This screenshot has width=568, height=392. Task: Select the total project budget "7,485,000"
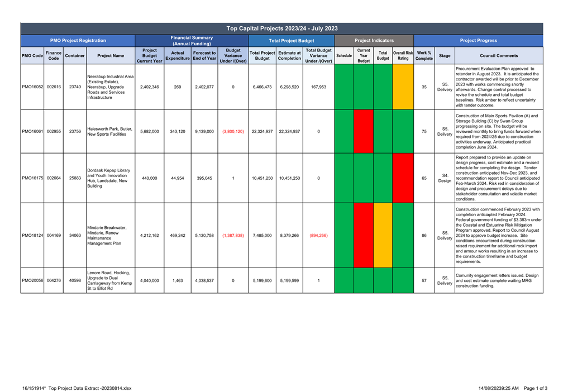(x=262, y=236)
